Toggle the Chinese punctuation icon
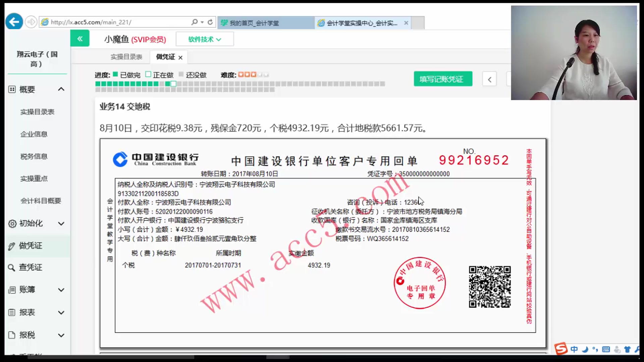This screenshot has height=362, width=644. click(595, 349)
